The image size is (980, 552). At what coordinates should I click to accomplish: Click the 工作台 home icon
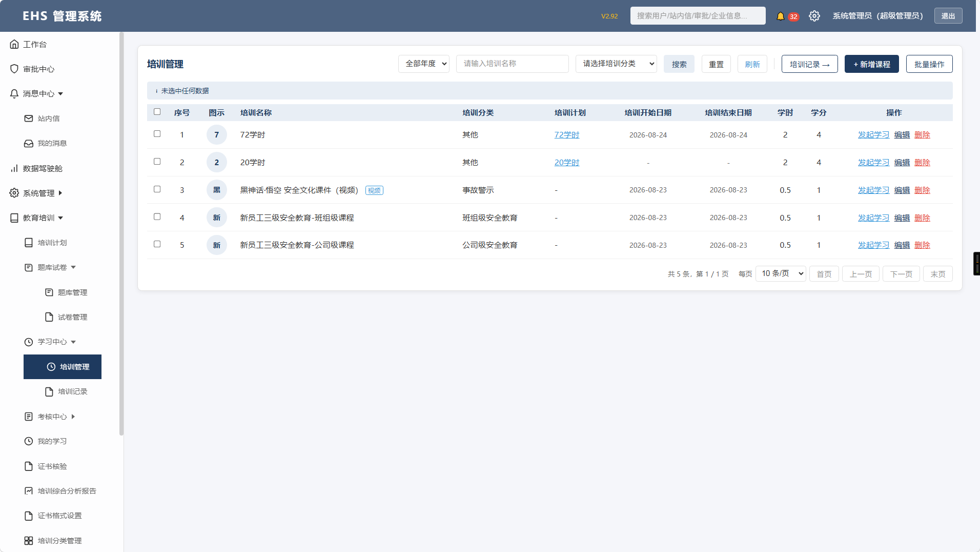[14, 44]
